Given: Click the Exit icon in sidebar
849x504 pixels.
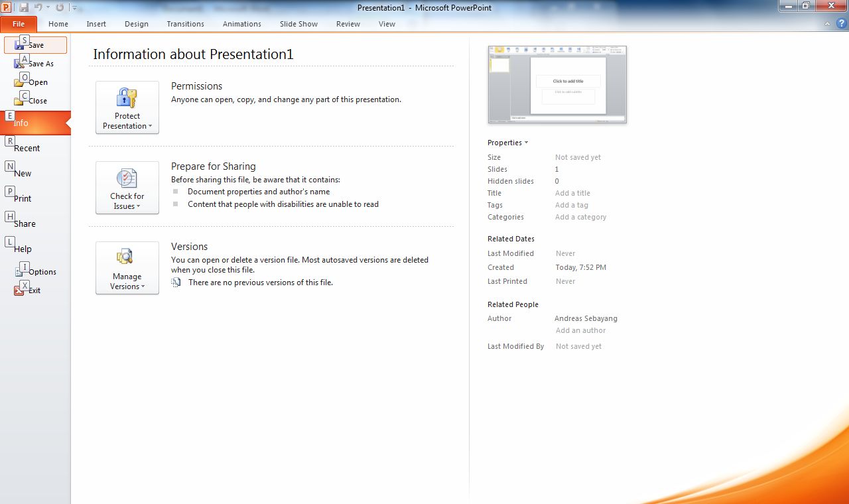Looking at the screenshot, I should 19,290.
